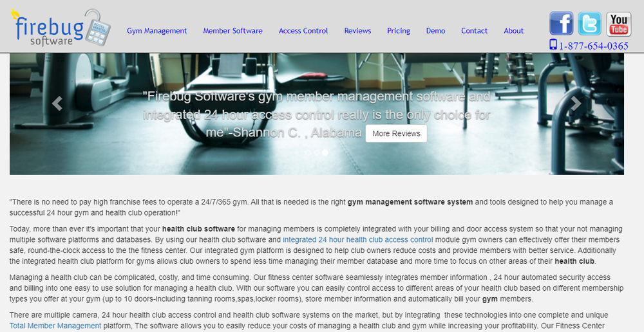
Task: Click the More Reviews button
Action: coord(396,133)
